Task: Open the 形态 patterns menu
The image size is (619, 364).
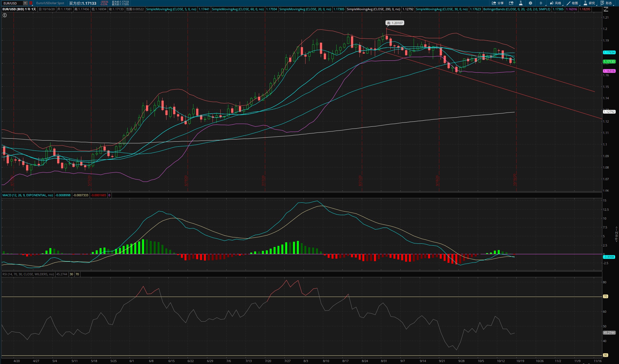Action: click(607, 3)
